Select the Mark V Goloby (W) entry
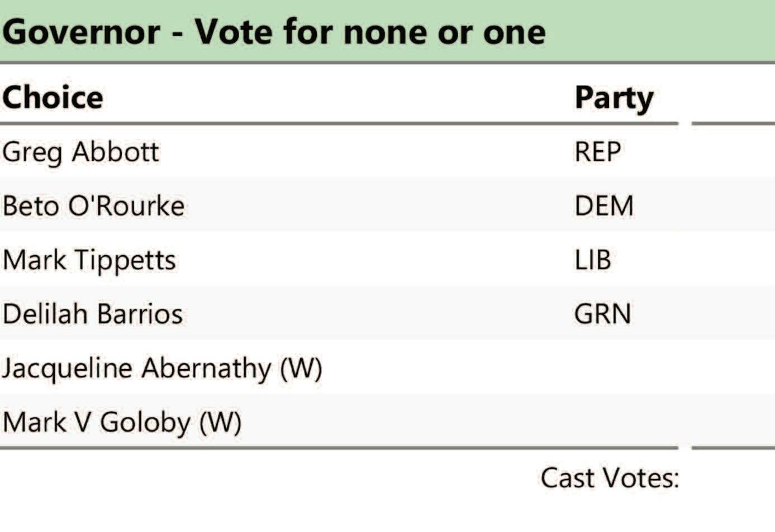Viewport: 775px width, 532px height. click(122, 422)
